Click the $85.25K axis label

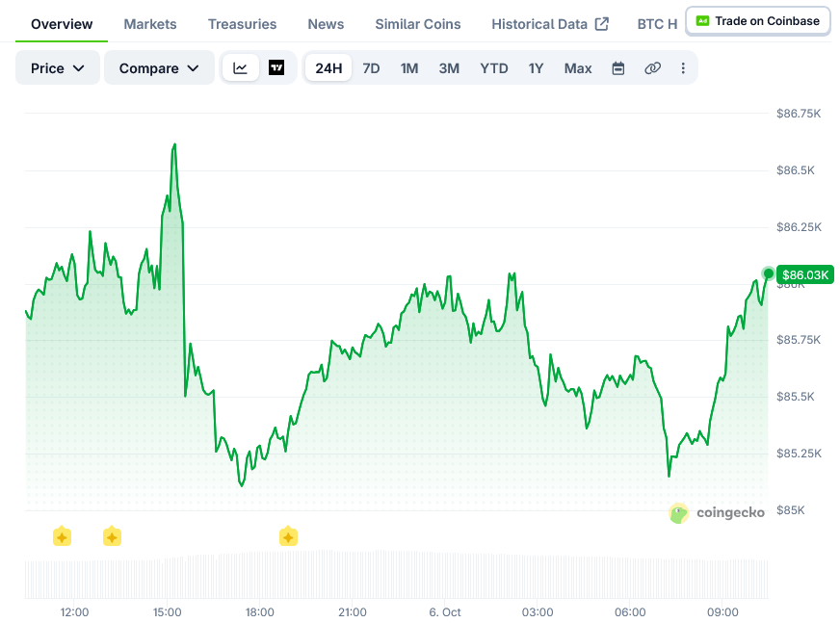pos(799,454)
